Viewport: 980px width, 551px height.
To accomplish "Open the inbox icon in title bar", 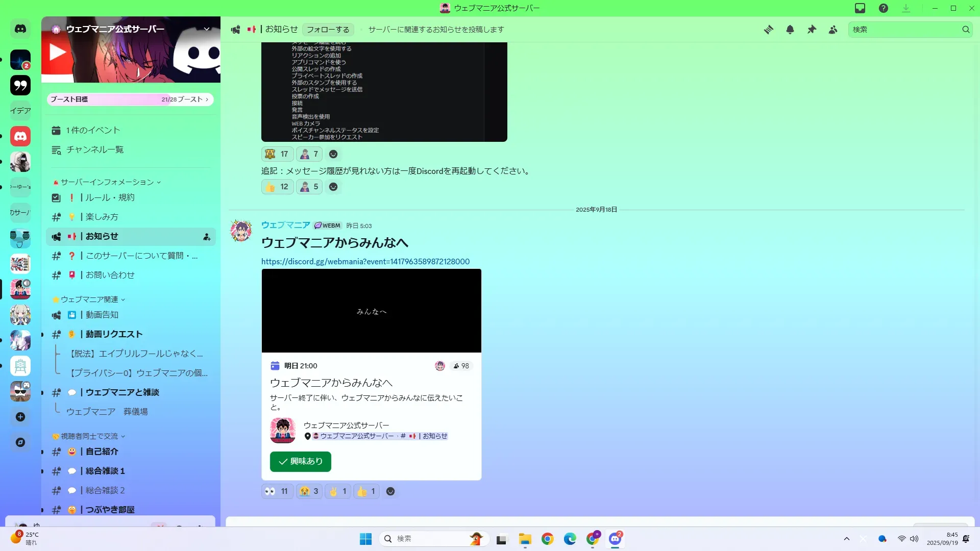I will click(860, 8).
